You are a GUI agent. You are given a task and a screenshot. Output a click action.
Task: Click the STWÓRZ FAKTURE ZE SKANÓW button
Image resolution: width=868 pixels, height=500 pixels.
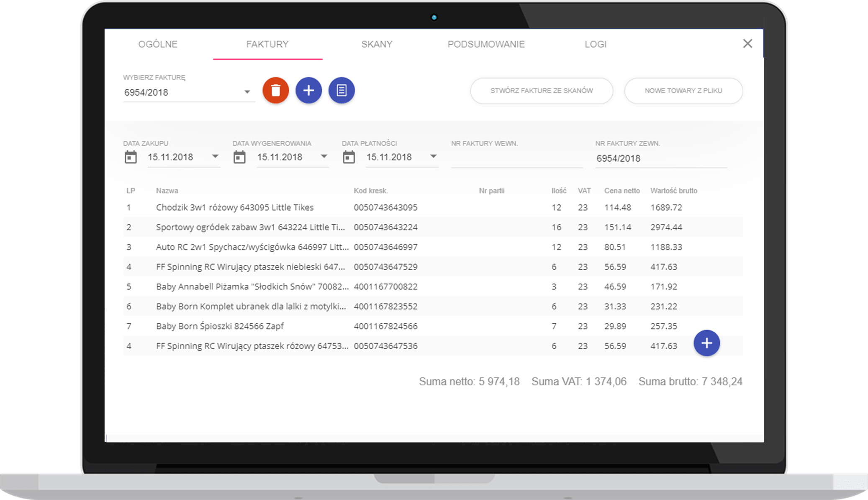[541, 90]
